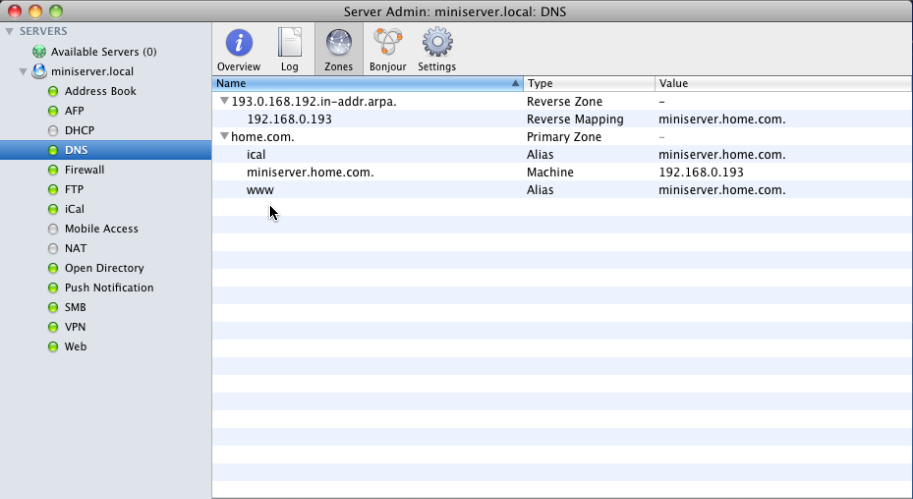
Task: Click the www row's Alias type cell
Action: click(x=540, y=190)
